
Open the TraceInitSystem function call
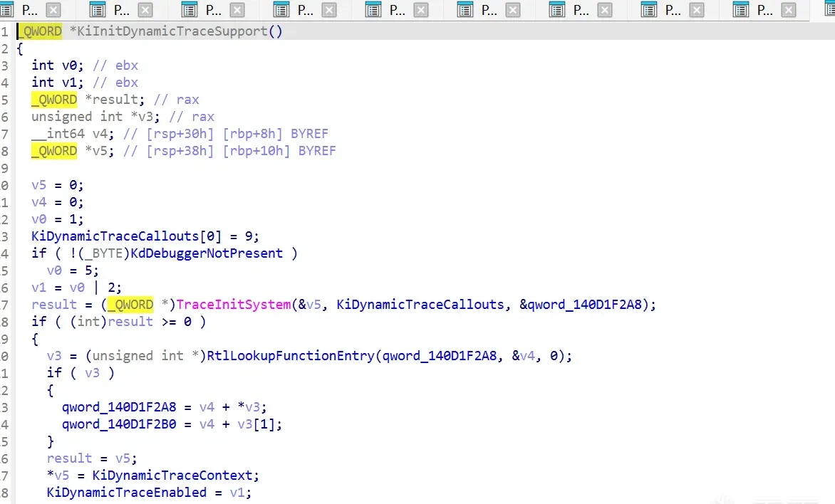234,305
